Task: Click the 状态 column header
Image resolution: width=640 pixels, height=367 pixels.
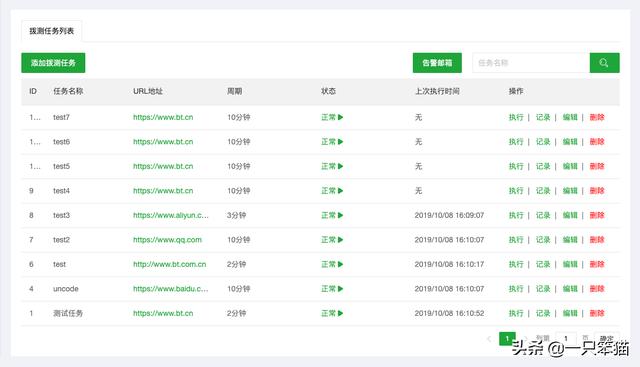Action: tap(328, 91)
